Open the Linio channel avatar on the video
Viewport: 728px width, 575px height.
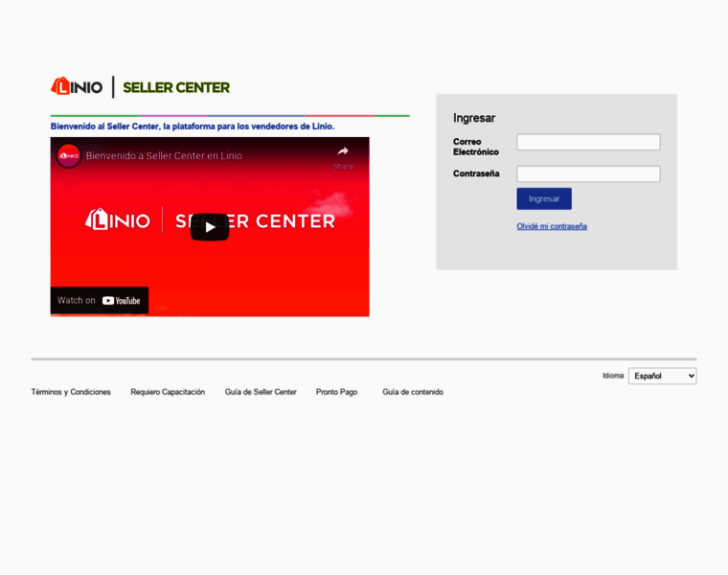coord(69,155)
